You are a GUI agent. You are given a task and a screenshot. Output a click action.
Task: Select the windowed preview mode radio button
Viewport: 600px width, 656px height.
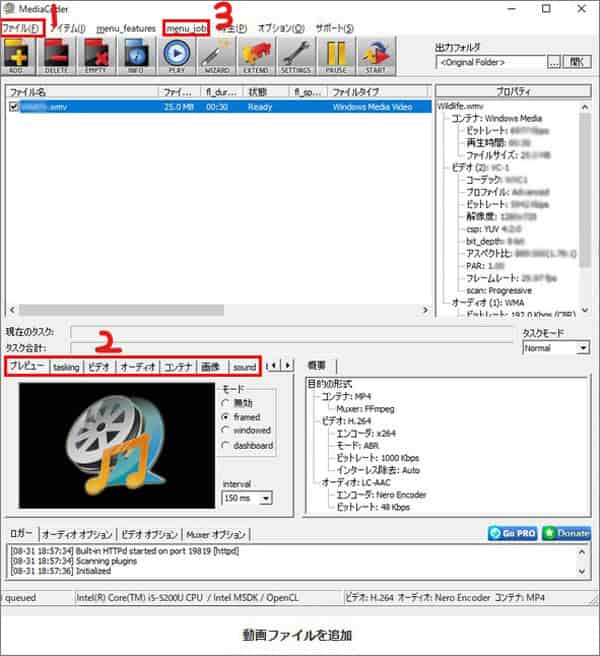point(226,430)
